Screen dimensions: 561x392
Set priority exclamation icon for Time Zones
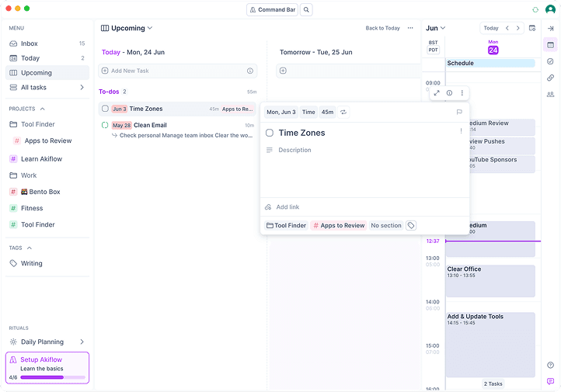pos(461,131)
